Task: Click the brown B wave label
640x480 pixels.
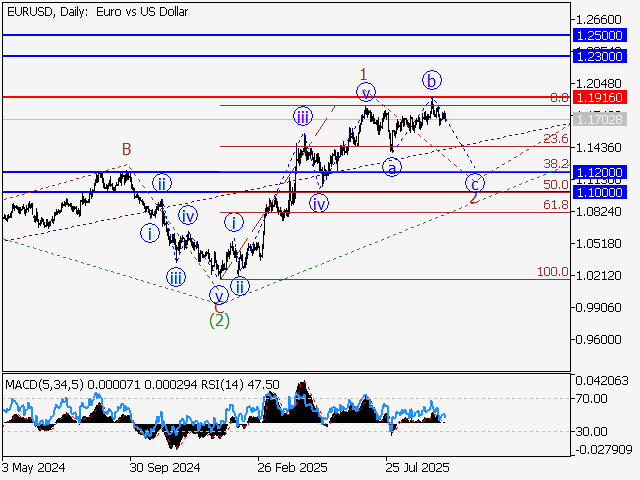Action: pos(127,150)
